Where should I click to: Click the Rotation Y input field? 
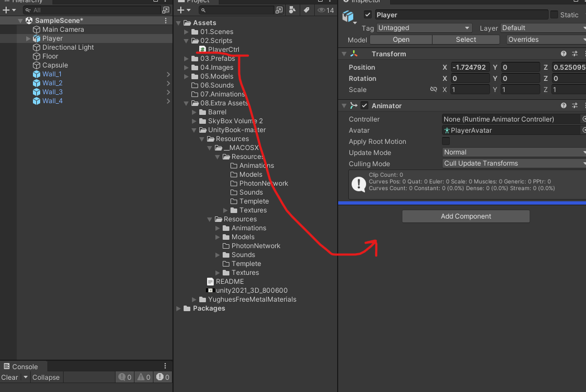pos(520,79)
